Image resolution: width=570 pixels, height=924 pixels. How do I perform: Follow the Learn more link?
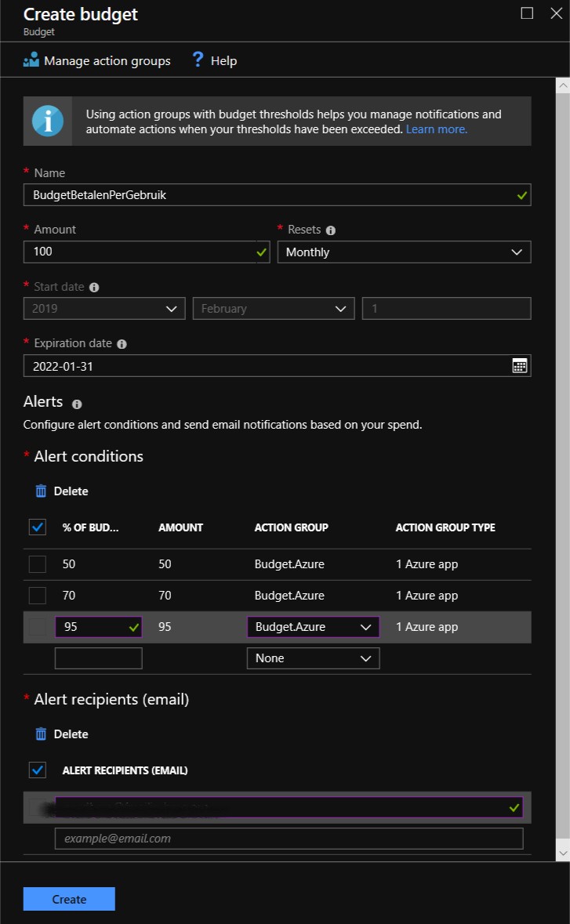436,129
